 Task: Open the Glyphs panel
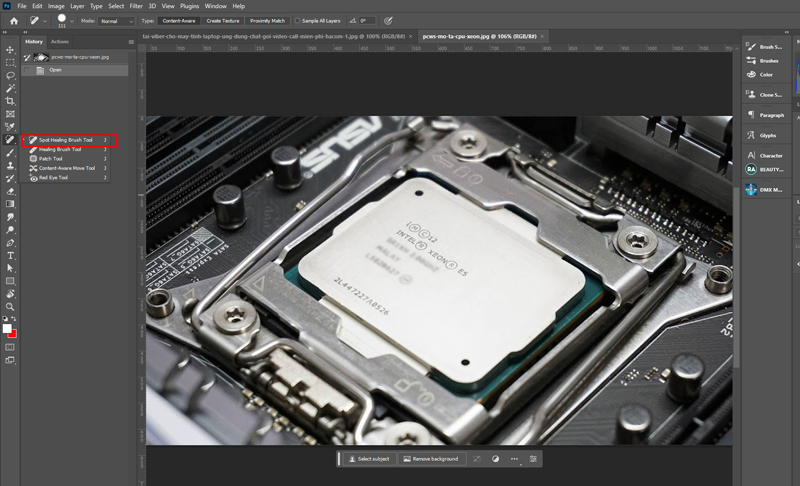coord(764,135)
